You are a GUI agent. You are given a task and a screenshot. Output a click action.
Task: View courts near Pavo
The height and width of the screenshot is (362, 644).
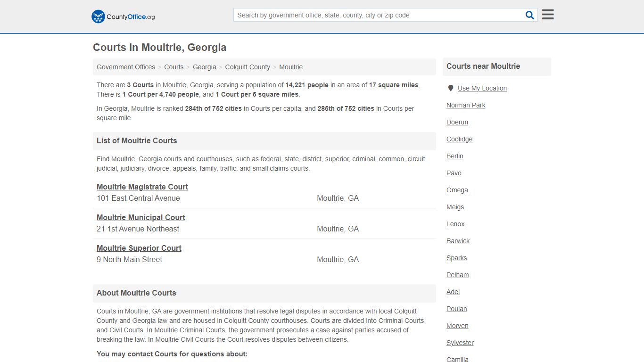tap(454, 173)
